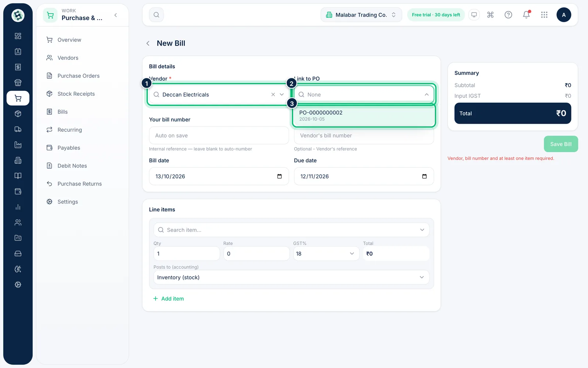Screen dimensions: 588x368
Task: Switch company via Malabar Trading Co. selector
Action: 361,15
